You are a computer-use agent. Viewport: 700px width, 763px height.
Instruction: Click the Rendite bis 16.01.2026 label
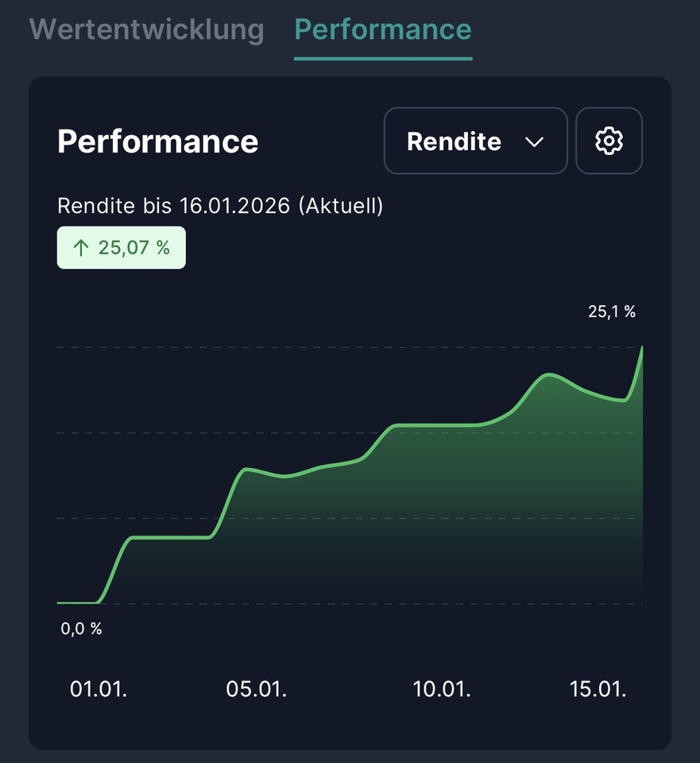pos(220,206)
